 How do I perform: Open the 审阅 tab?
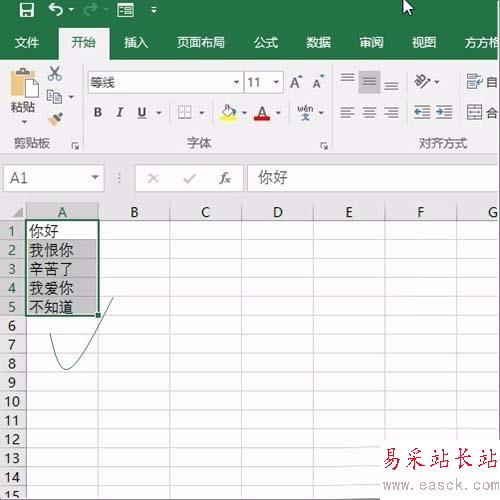(371, 43)
